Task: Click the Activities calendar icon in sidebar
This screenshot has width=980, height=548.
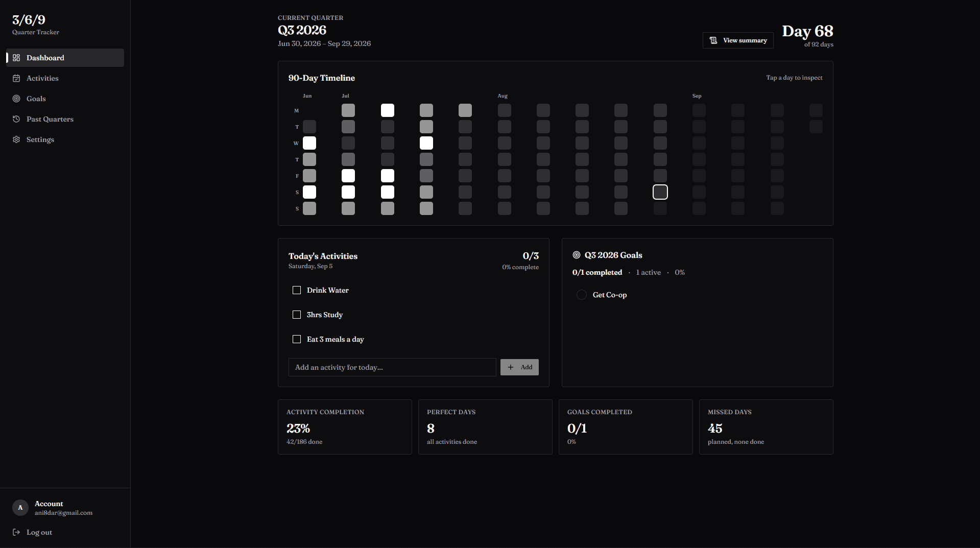Action: coord(16,78)
